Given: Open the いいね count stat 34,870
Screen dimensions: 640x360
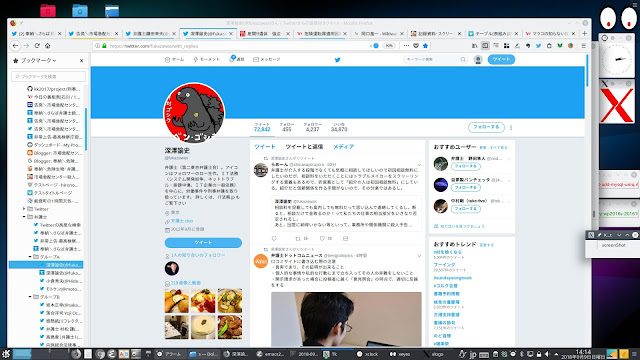Looking at the screenshot, I should [x=339, y=127].
